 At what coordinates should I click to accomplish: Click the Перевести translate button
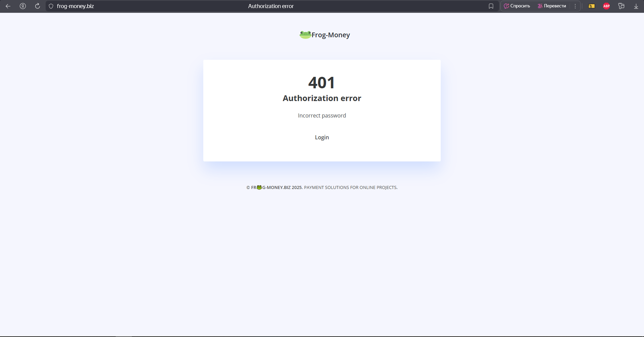(x=552, y=6)
